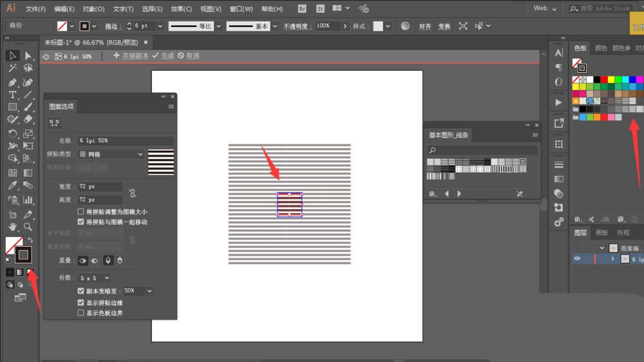
Task: Click the pattern name input field
Action: [x=126, y=140]
